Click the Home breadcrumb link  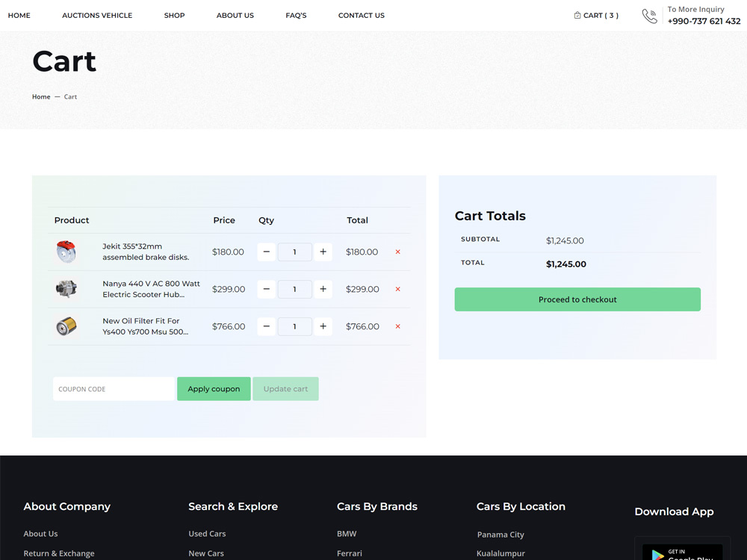[x=41, y=96]
